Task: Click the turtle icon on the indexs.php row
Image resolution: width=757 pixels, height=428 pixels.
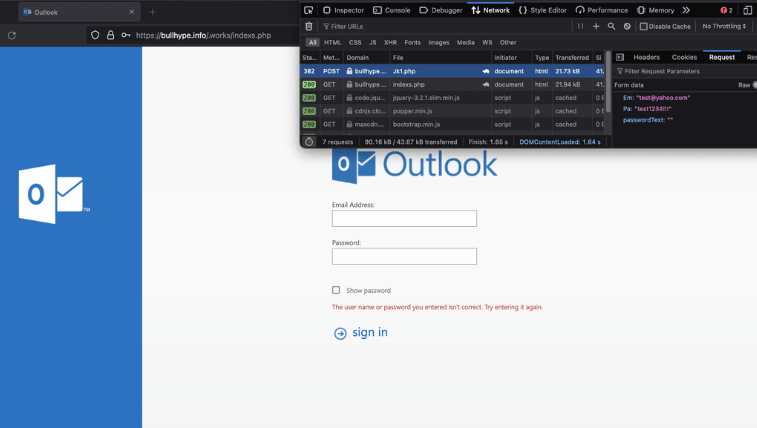Action: click(x=485, y=84)
